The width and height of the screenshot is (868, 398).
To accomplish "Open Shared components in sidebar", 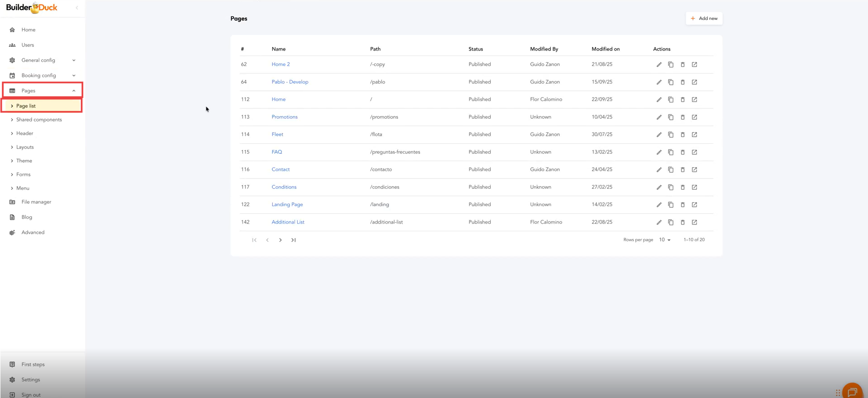I will pyautogui.click(x=39, y=120).
